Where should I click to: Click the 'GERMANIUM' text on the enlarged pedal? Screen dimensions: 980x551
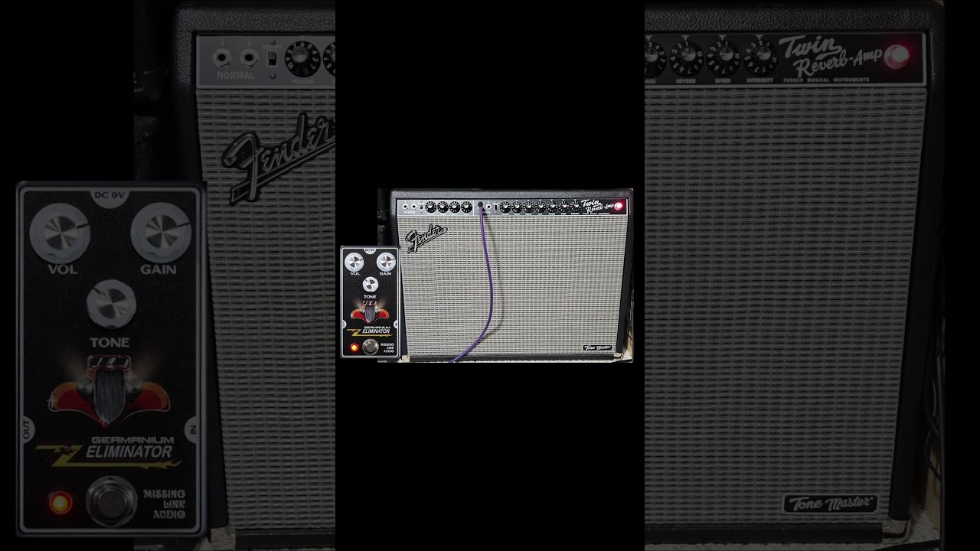(132, 440)
